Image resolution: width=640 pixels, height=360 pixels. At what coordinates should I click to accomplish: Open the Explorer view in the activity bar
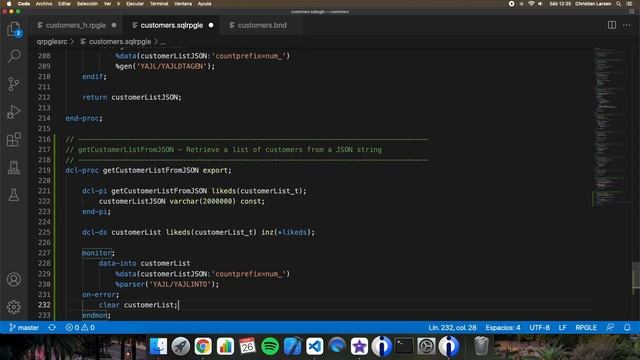[x=14, y=29]
